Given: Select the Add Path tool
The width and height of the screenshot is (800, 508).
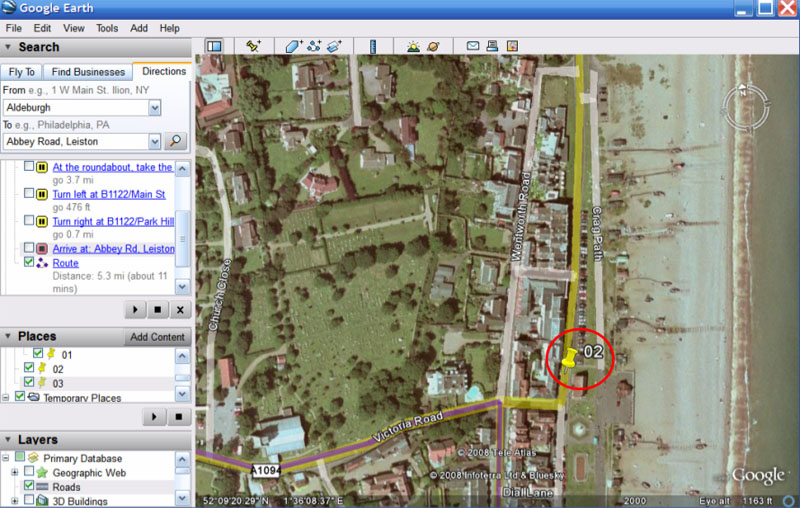Looking at the screenshot, I should click(314, 46).
